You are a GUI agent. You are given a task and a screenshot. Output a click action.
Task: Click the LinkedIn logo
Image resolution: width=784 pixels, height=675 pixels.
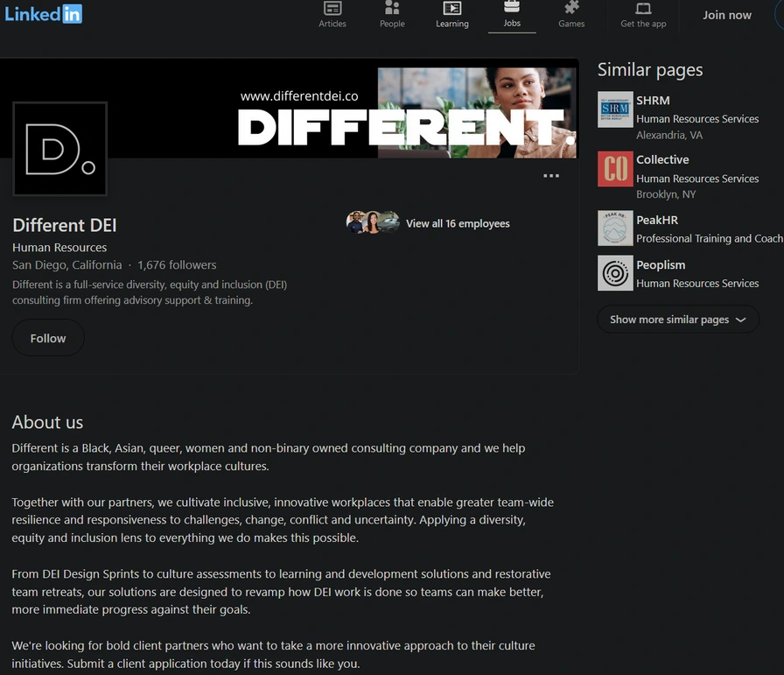[x=44, y=14]
